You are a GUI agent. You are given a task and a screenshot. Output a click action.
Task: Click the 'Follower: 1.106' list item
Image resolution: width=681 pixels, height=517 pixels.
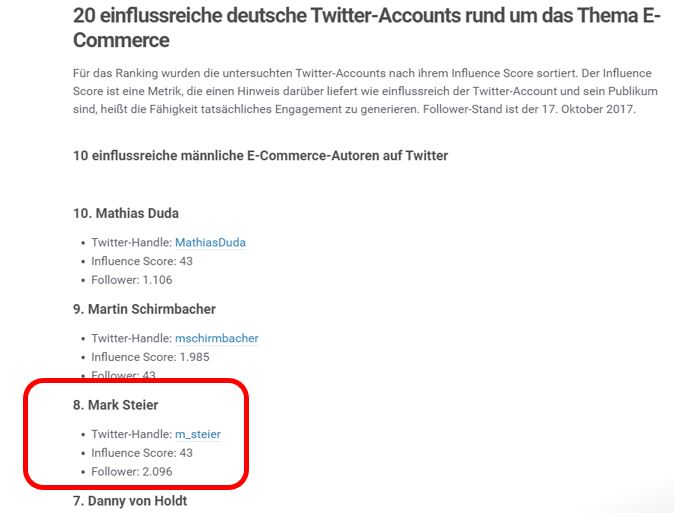coord(132,280)
